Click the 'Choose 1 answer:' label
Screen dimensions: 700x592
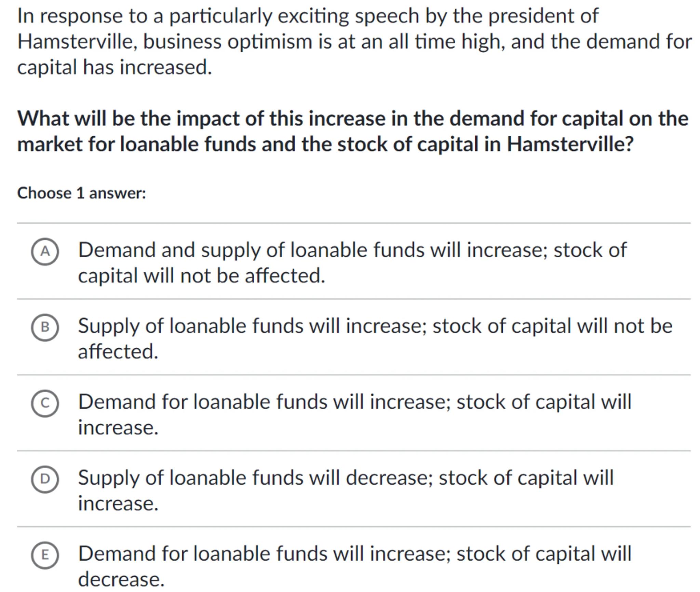(x=82, y=193)
